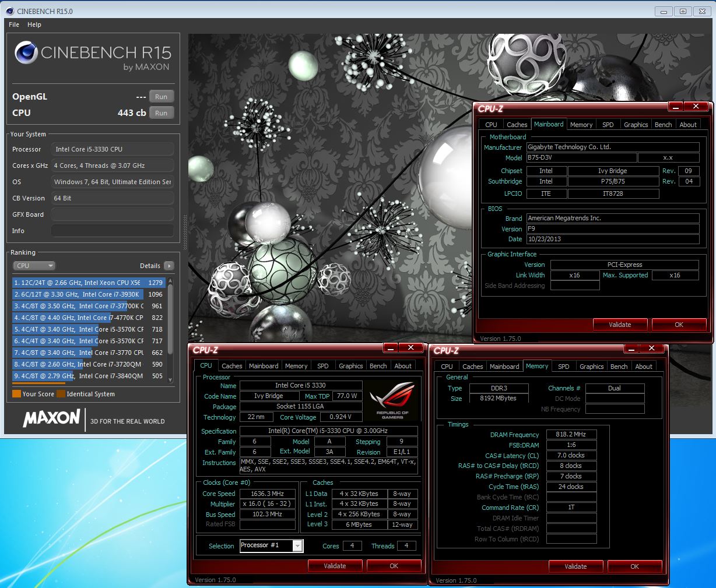Switch to Mainboard tab in CPU tab CPU-Z window
716x588 pixels.
click(x=264, y=366)
